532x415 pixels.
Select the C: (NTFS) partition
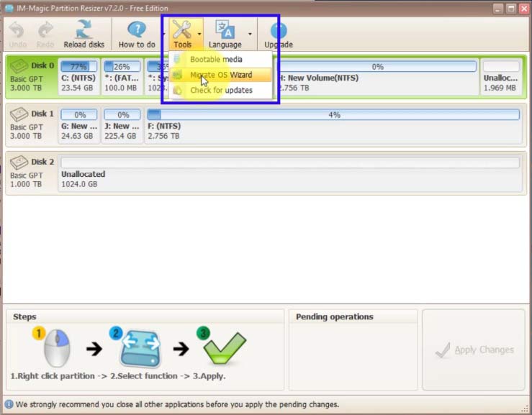click(78, 77)
